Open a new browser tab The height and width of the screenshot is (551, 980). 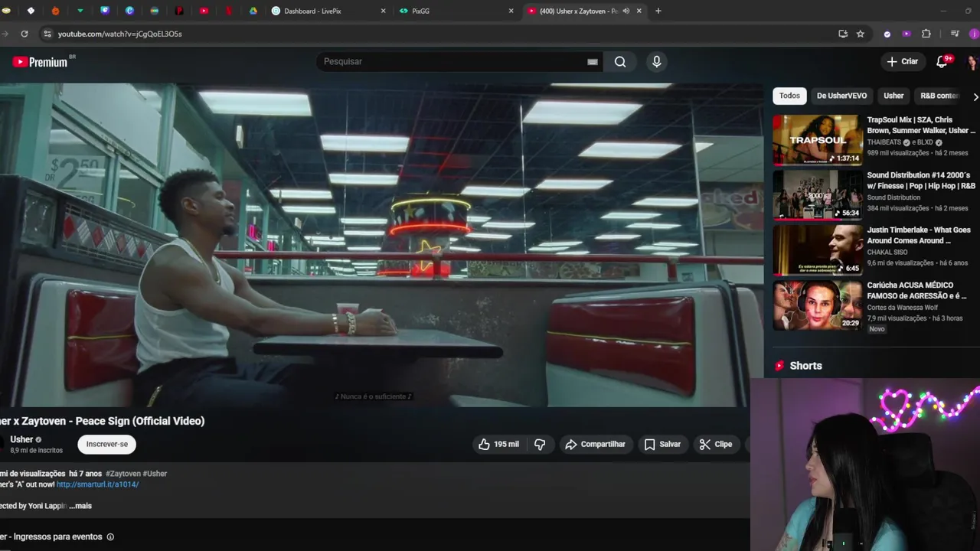658,11
